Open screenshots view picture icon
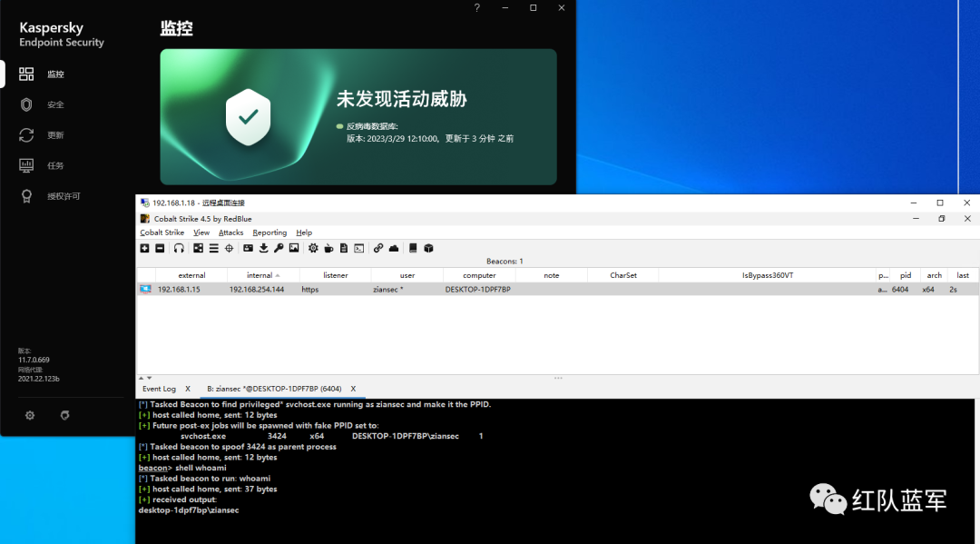 click(294, 248)
